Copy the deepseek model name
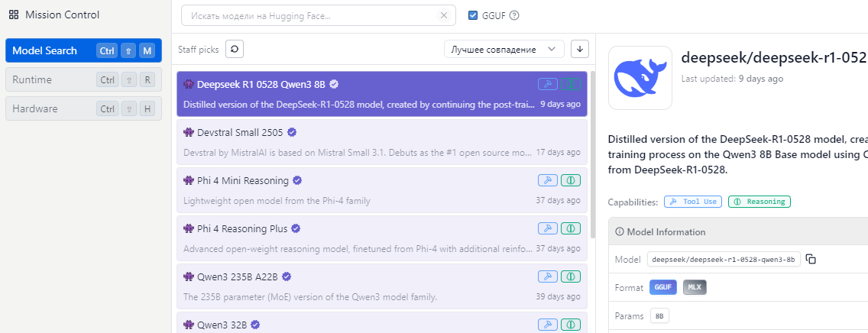The image size is (868, 333). 811,259
